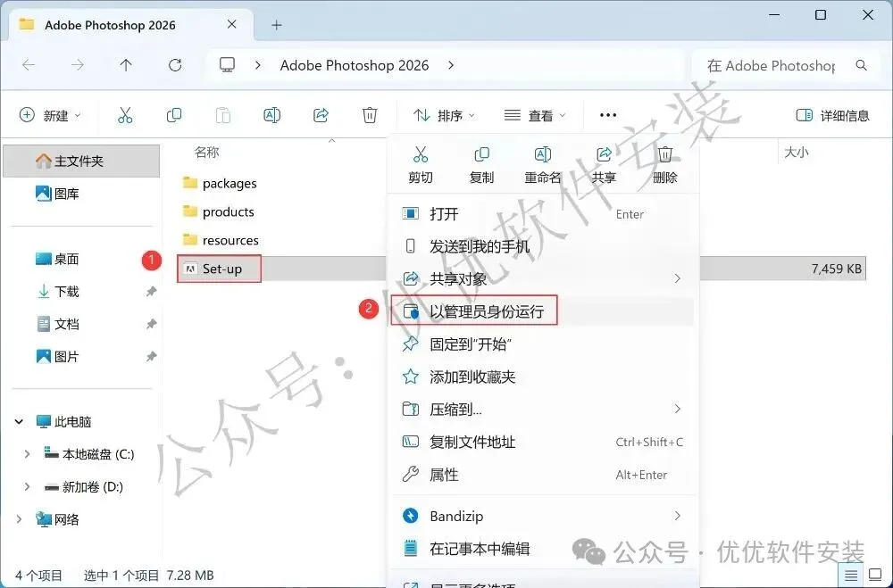Choose 在记事本中编辑 from the context menu
Screen dimensions: 893x588
pos(542,549)
